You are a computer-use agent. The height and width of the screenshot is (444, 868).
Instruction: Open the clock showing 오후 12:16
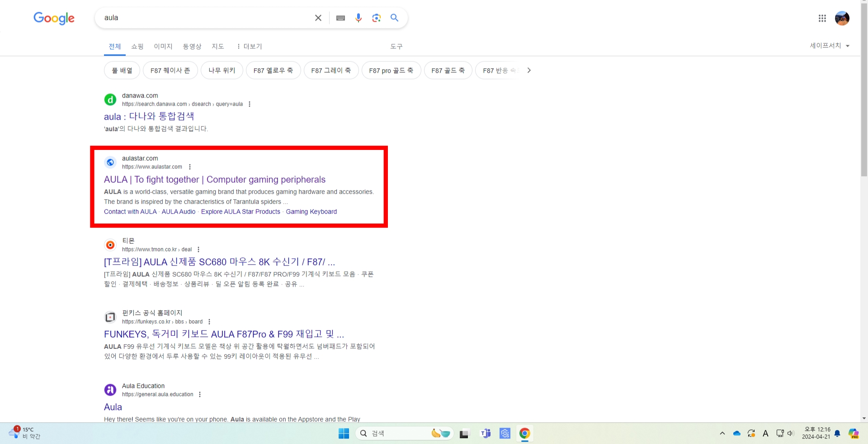pyautogui.click(x=816, y=433)
